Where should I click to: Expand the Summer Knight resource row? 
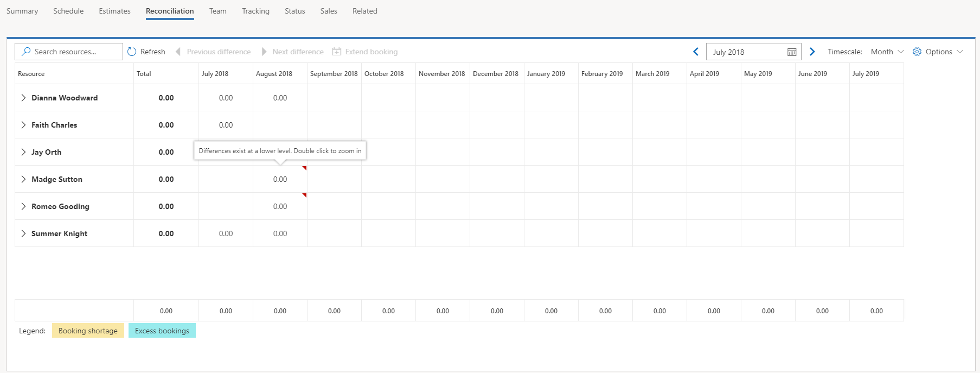coord(23,233)
